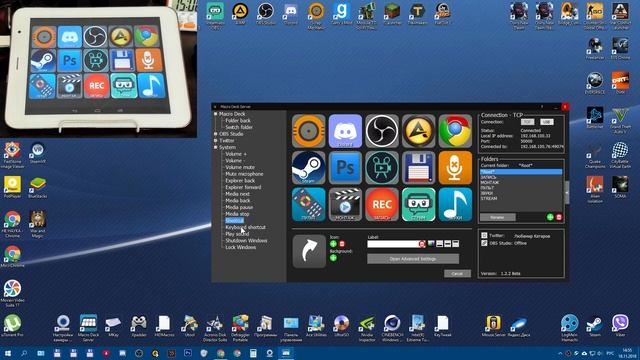Select Folder back action
Screen dimensions: 640x360
click(x=238, y=120)
